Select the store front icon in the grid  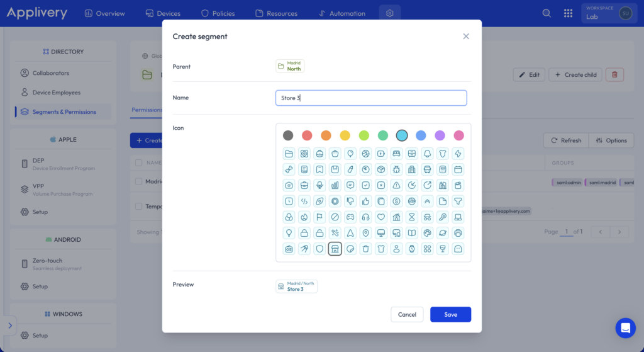(335, 249)
